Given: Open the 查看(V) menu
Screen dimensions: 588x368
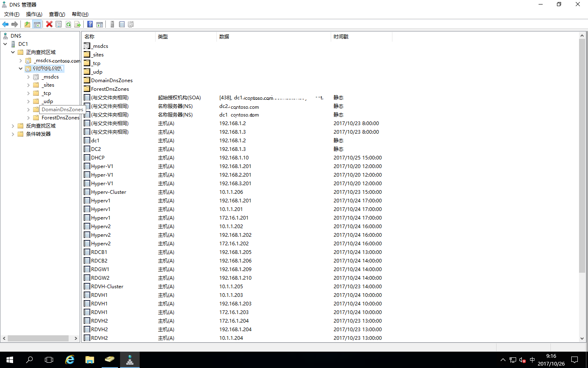Looking at the screenshot, I should point(57,14).
